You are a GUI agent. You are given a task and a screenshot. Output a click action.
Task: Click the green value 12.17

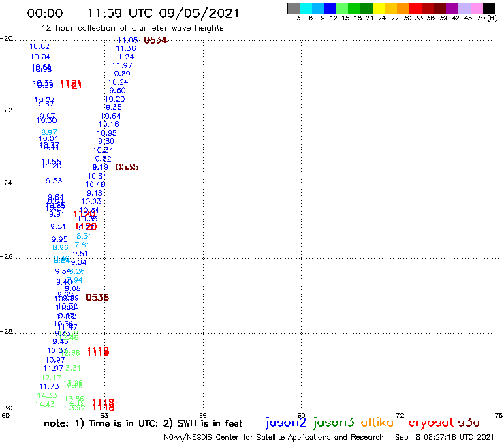[51, 378]
